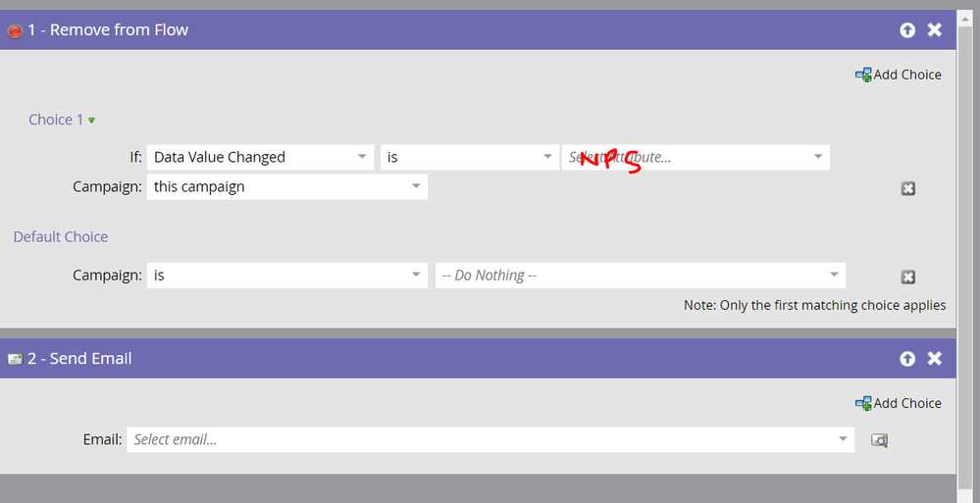Open the Select Attribute dropdown
The width and height of the screenshot is (980, 503).
[x=696, y=158]
